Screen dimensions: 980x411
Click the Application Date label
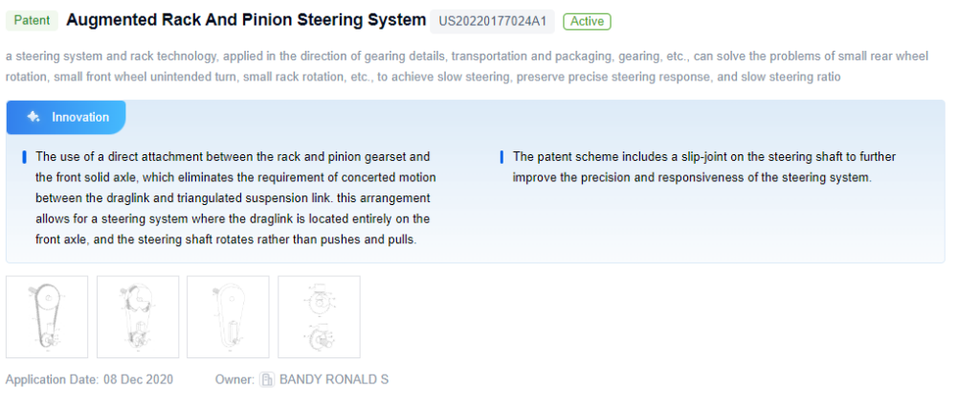pos(51,379)
